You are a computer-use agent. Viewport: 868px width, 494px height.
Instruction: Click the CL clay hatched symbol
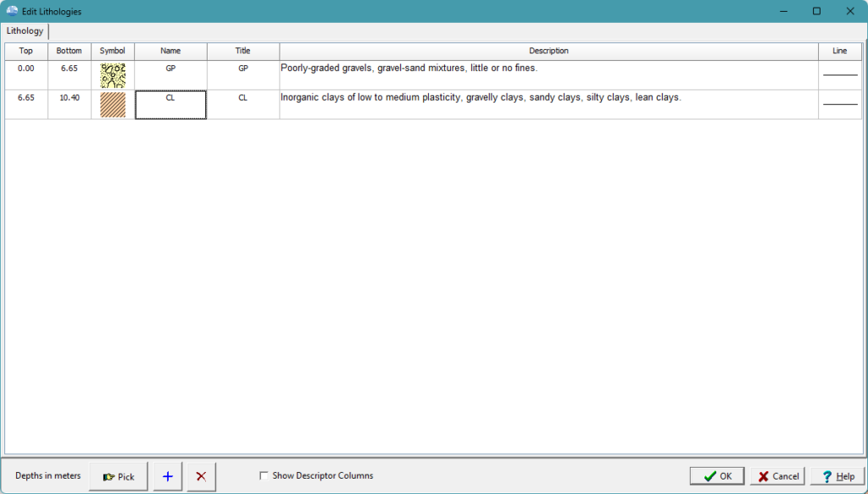click(x=112, y=104)
